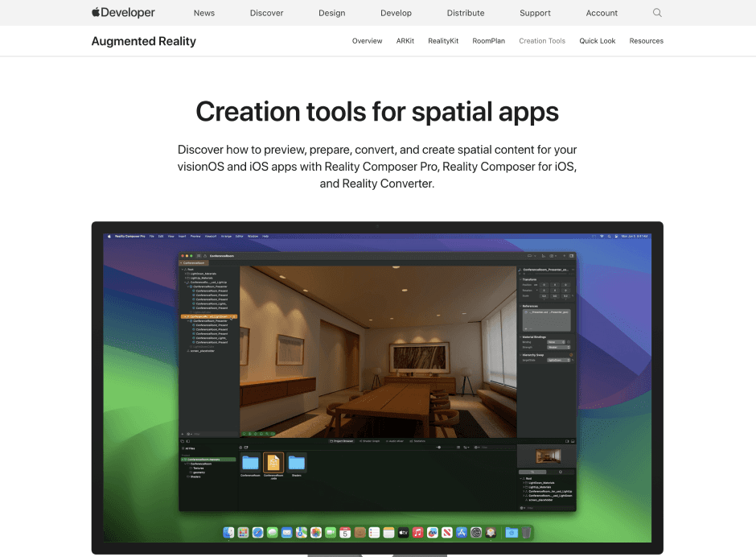Select the Creation Tools tab
Screen dimensions: 756x557
pyautogui.click(x=542, y=41)
